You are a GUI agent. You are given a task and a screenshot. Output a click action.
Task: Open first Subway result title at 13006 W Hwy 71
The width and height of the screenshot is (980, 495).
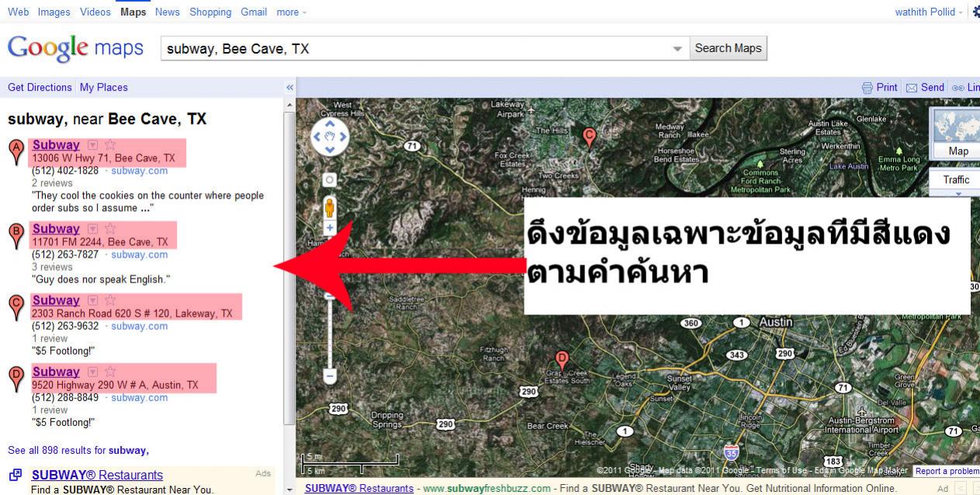pyautogui.click(x=56, y=145)
